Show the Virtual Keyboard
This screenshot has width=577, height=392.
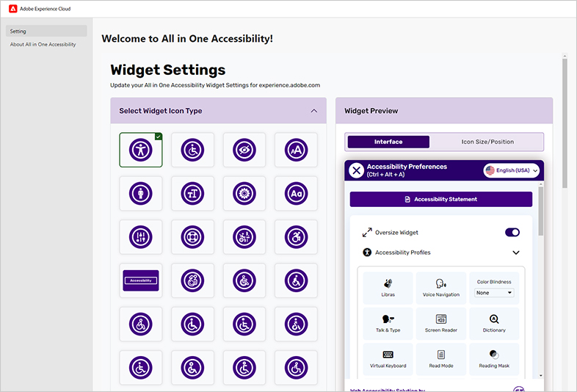388,359
